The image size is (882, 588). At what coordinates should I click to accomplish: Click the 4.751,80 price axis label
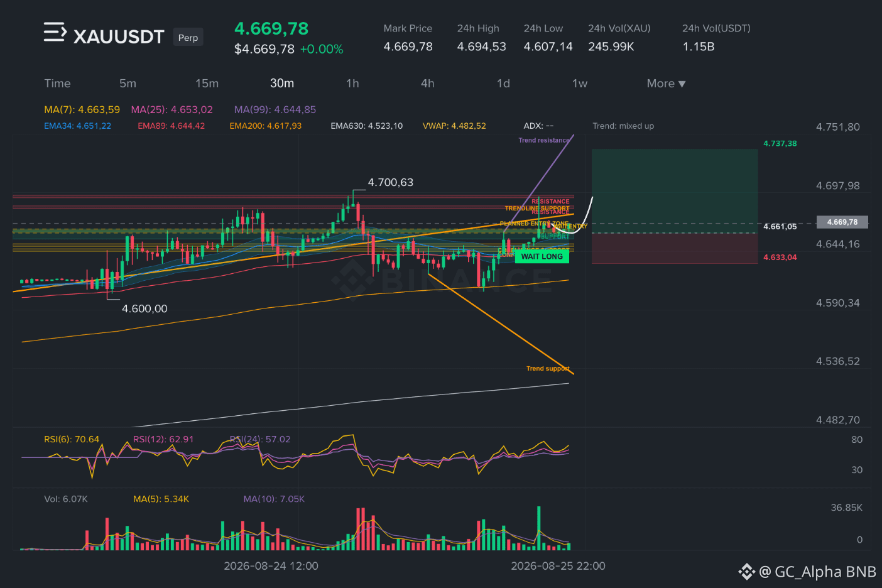click(838, 128)
